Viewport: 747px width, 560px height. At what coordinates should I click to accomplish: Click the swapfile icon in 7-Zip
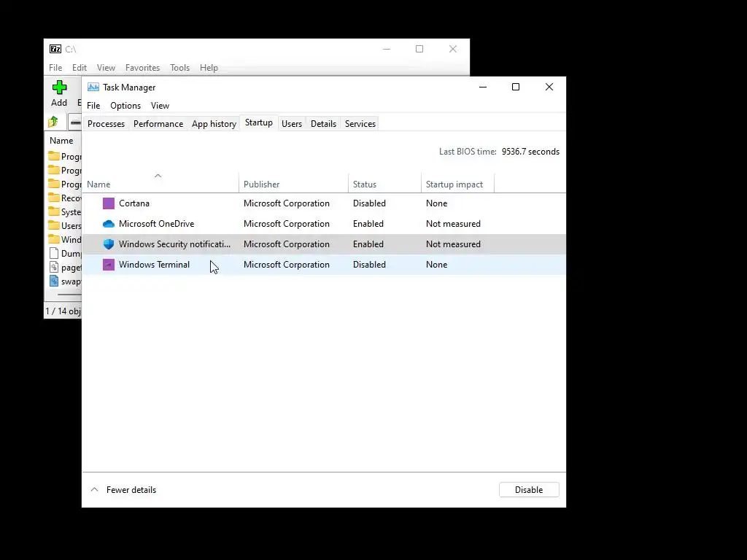(x=54, y=281)
